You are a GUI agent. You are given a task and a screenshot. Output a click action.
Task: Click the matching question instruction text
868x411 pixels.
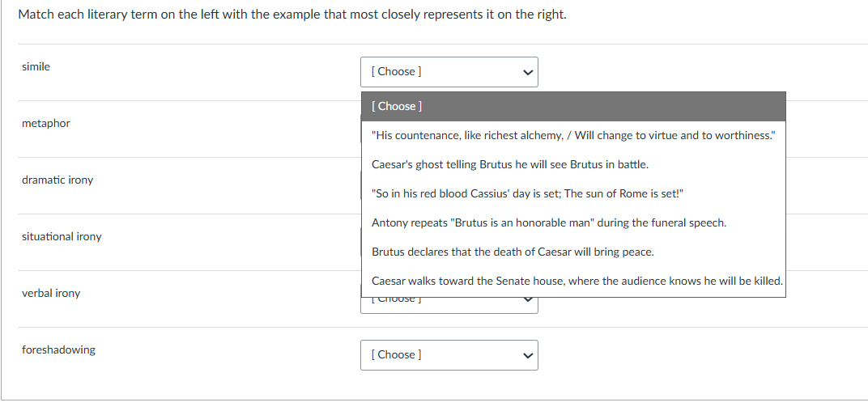[291, 15]
